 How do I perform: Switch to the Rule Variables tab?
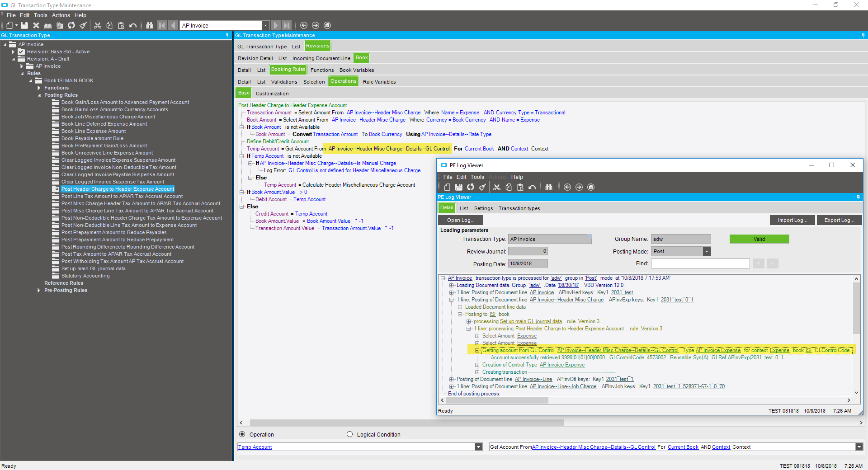[x=379, y=82]
